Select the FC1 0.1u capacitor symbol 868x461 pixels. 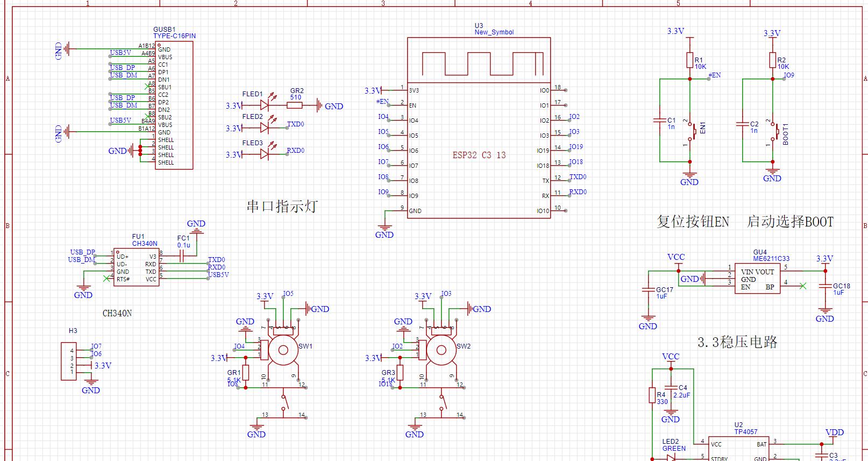(182, 257)
